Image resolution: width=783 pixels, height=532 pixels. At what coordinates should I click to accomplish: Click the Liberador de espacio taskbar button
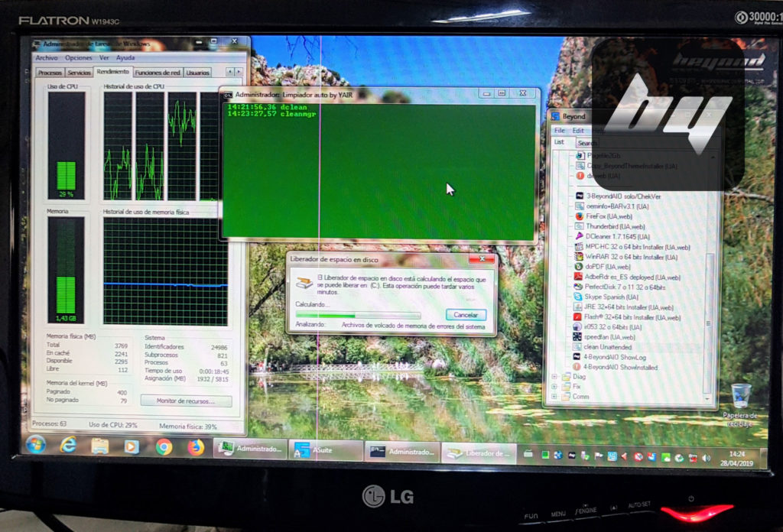click(x=479, y=453)
